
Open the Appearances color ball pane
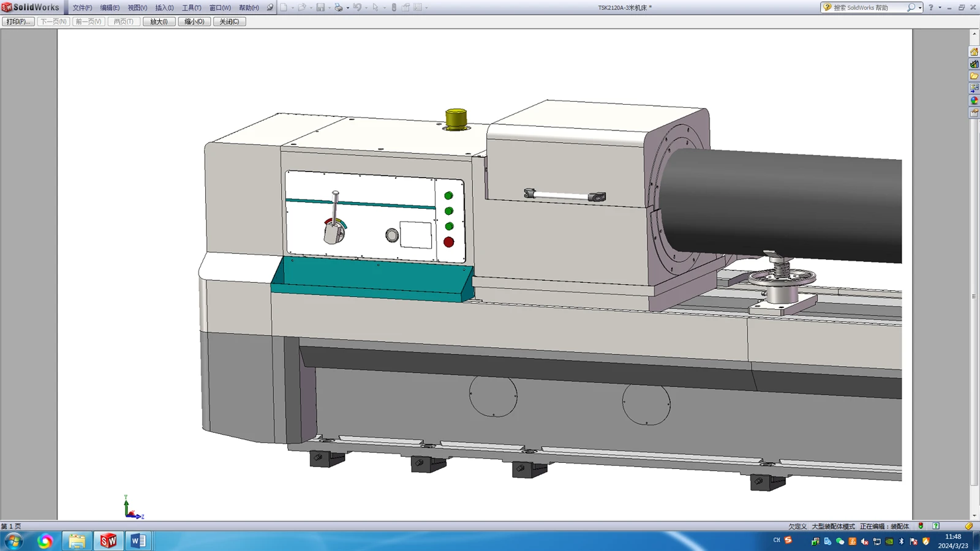point(974,100)
